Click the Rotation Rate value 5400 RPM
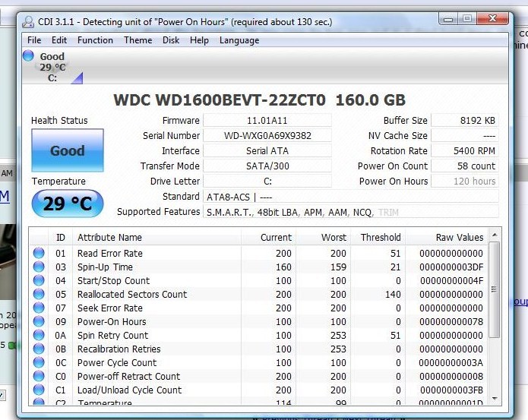 [465, 151]
